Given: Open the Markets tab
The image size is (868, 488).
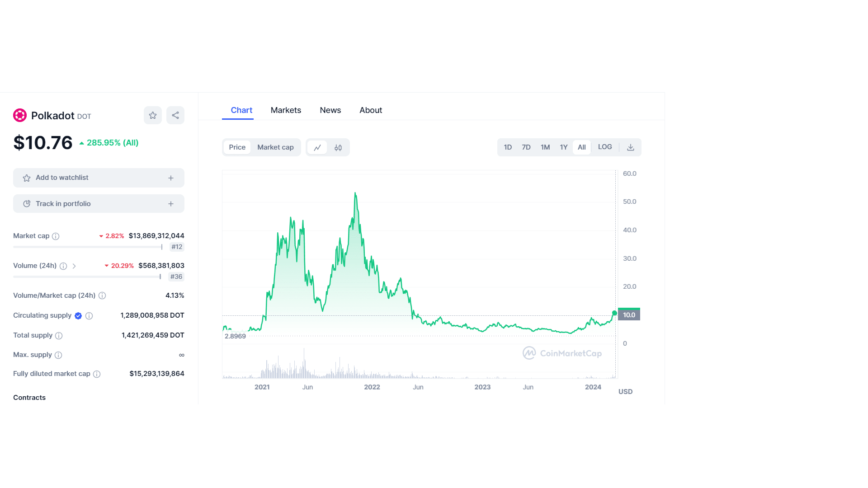Looking at the screenshot, I should click(x=286, y=110).
